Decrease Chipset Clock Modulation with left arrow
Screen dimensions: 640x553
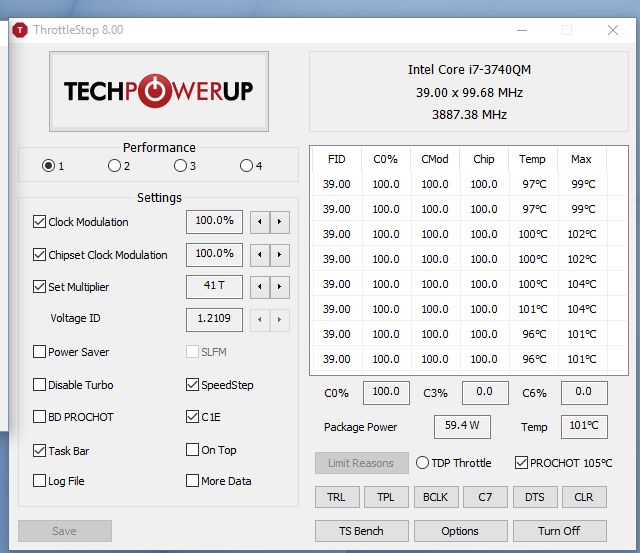(x=260, y=255)
